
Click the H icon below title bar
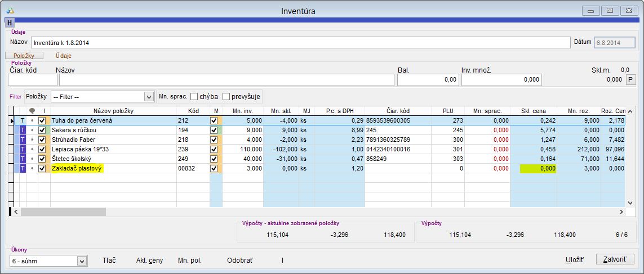pos(10,23)
